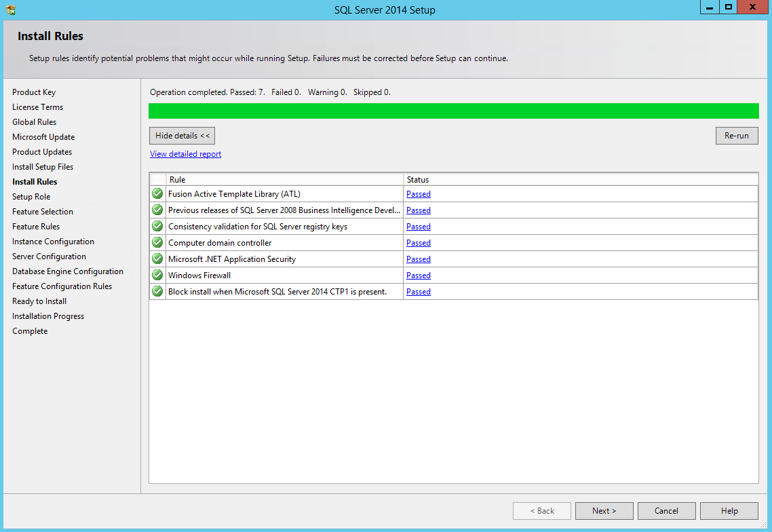Click the Next button to continue setup

click(x=604, y=510)
